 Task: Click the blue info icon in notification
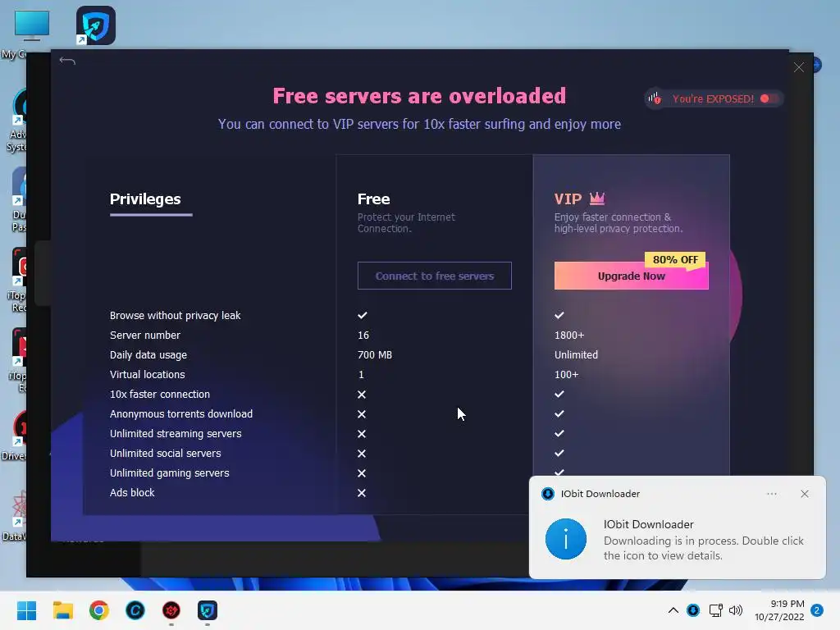(x=566, y=539)
